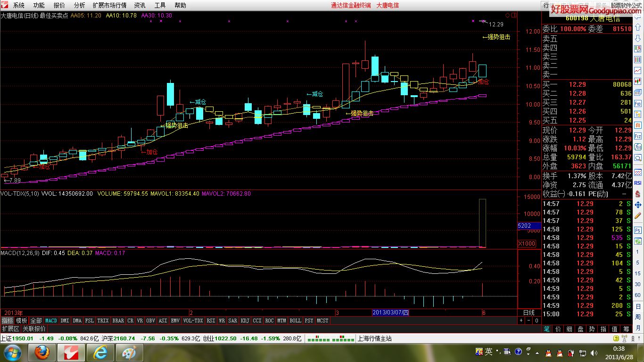
Task: Click the 0 reset button under chart
Action: pyautogui.click(x=536, y=321)
